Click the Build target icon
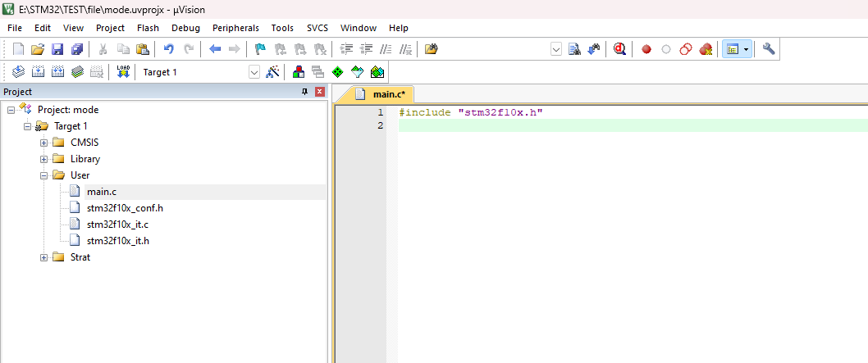This screenshot has width=868, height=363. (x=38, y=72)
